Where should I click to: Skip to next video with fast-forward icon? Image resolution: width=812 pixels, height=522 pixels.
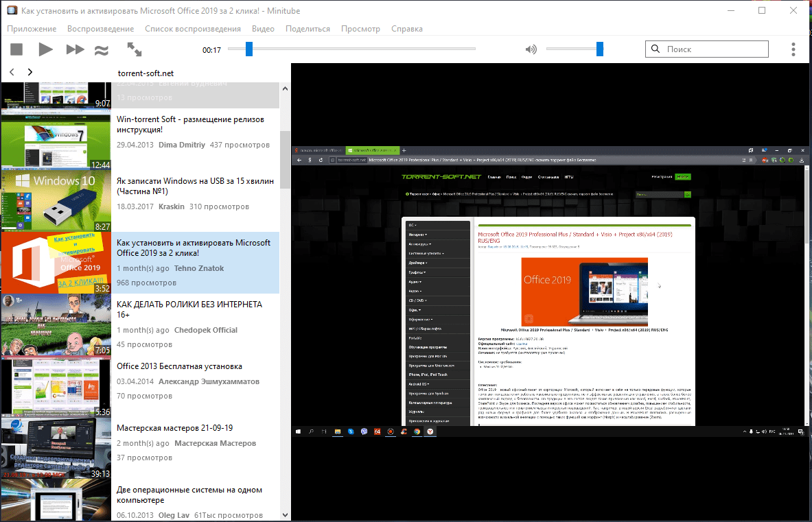tap(75, 49)
